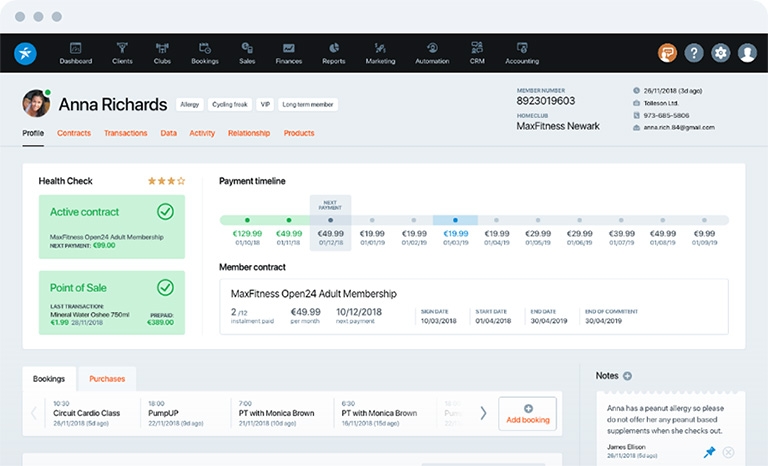Screen dimensions: 768x466
Task: Open settings with the gear icon
Action: (720, 52)
